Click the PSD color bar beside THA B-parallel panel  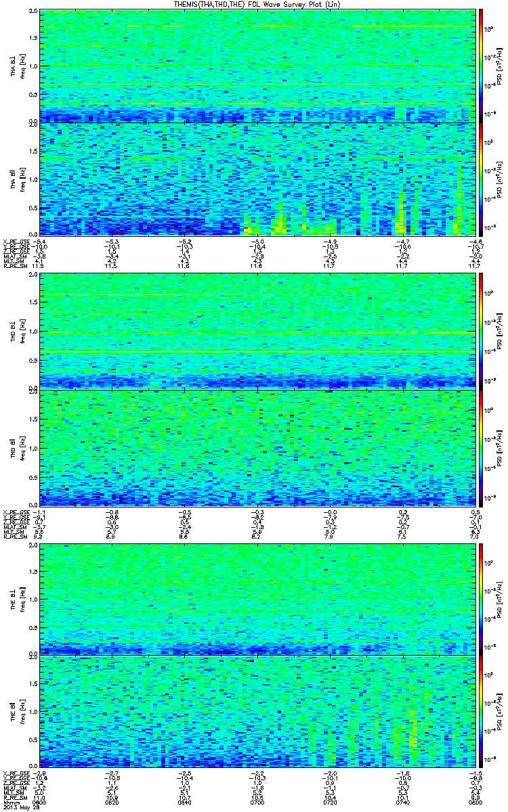[x=481, y=179]
